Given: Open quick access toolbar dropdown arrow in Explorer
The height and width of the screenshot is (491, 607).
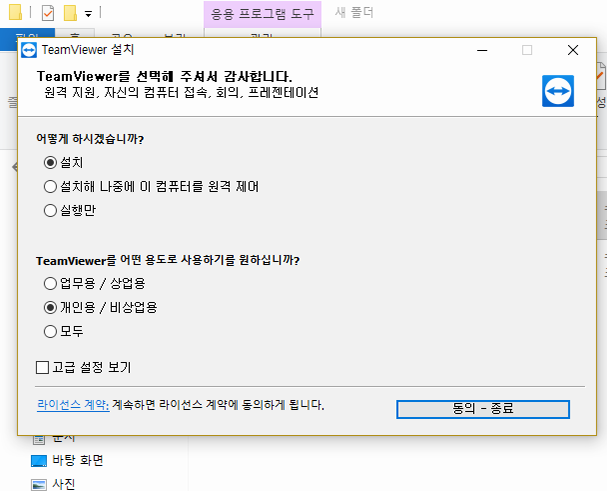Looking at the screenshot, I should click(88, 14).
